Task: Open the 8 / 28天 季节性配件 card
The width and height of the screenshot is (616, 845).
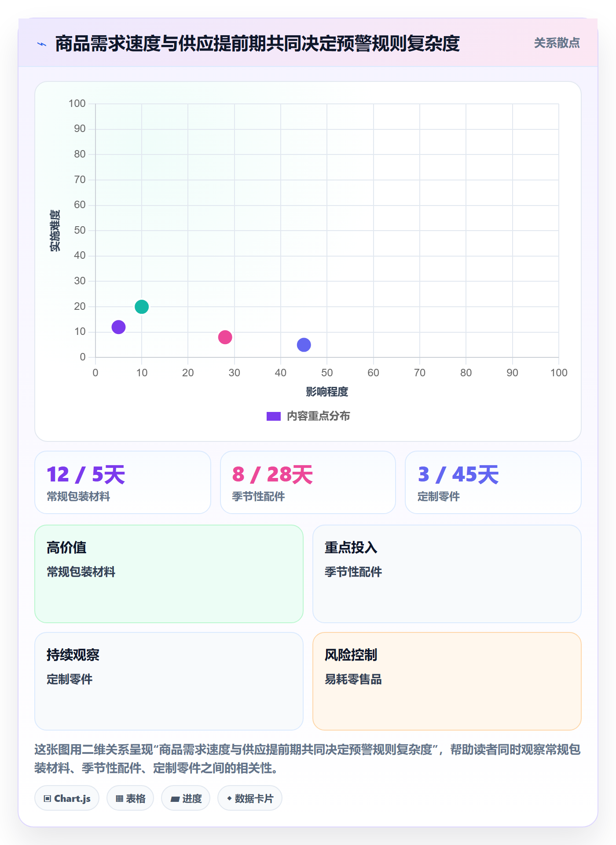Action: click(x=308, y=482)
